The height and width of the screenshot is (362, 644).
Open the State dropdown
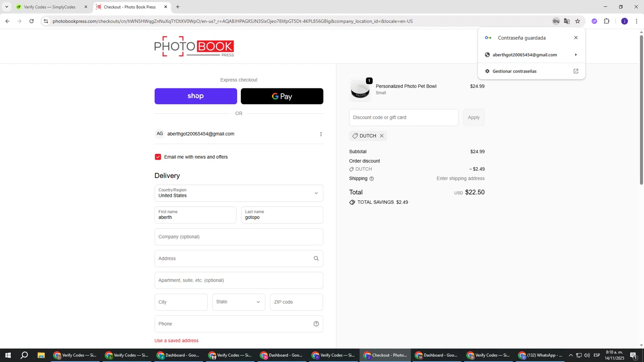[239, 302]
